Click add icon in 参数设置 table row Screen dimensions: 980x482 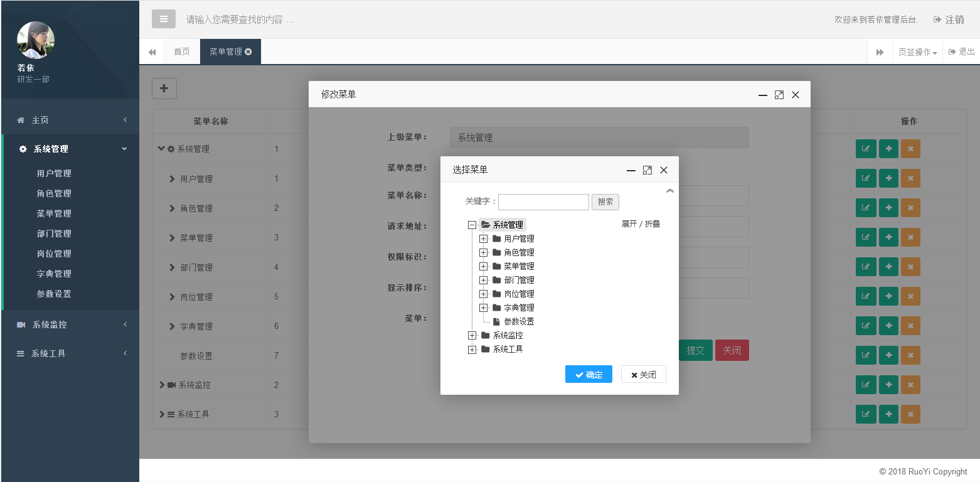point(888,355)
